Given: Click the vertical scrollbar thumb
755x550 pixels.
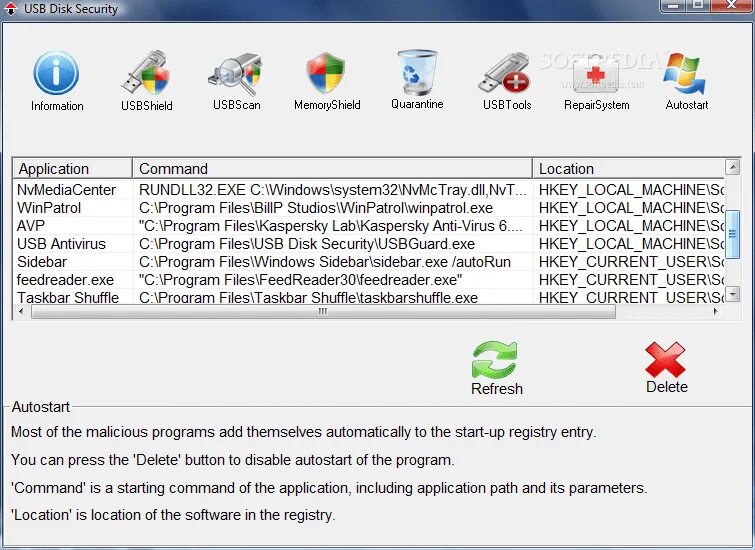Looking at the screenshot, I should [732, 234].
